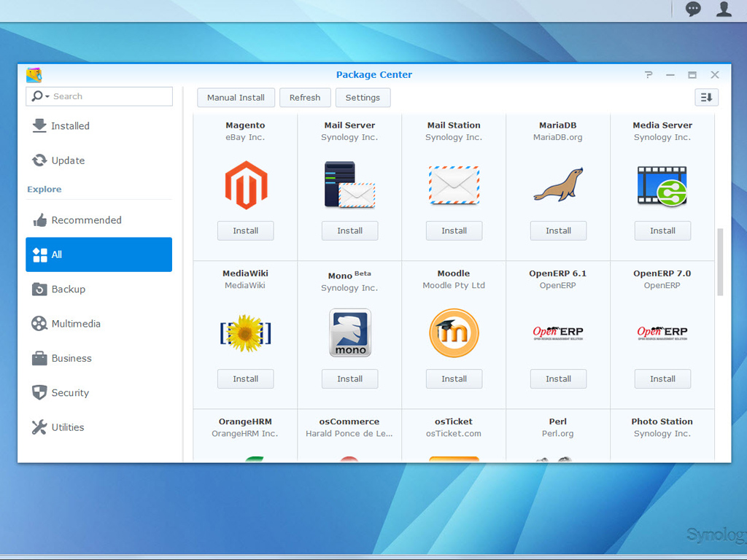Click the osCommerce package title
747x560 pixels.
pos(349,421)
